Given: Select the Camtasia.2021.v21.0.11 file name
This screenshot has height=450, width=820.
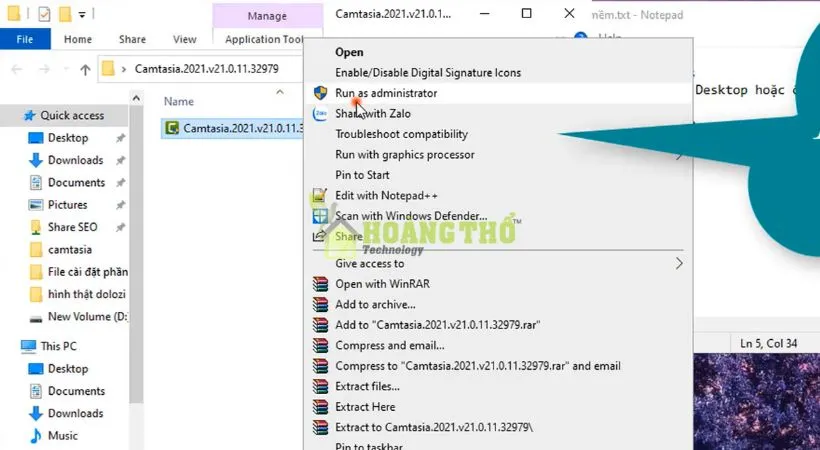Looking at the screenshot, I should [x=243, y=128].
